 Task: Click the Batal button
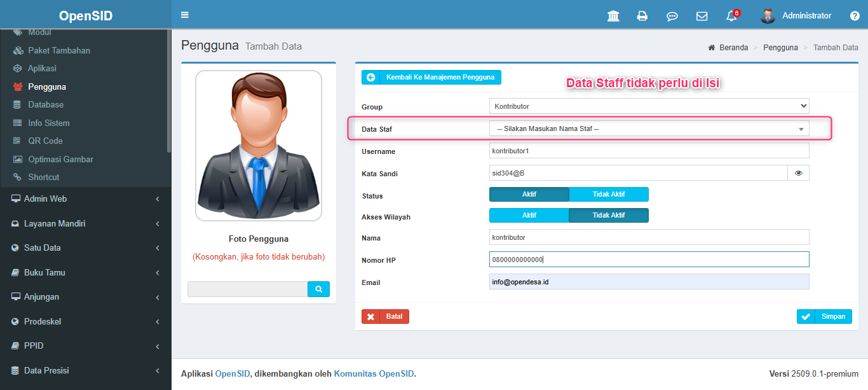tap(385, 317)
